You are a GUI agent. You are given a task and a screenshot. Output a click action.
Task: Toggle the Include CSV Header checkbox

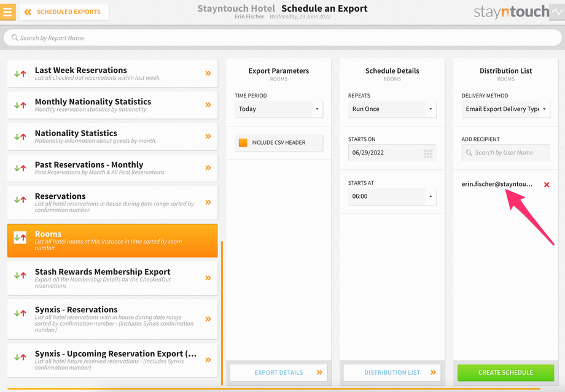[243, 142]
